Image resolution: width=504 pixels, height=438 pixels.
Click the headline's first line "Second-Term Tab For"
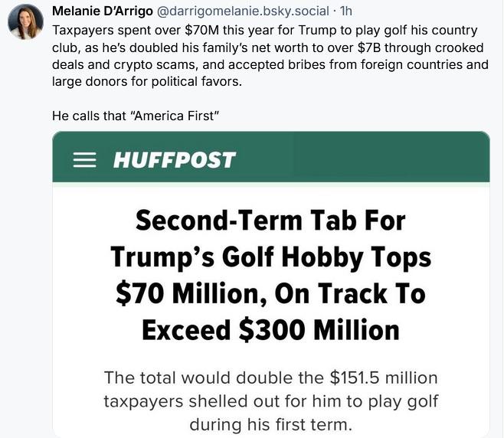point(270,221)
